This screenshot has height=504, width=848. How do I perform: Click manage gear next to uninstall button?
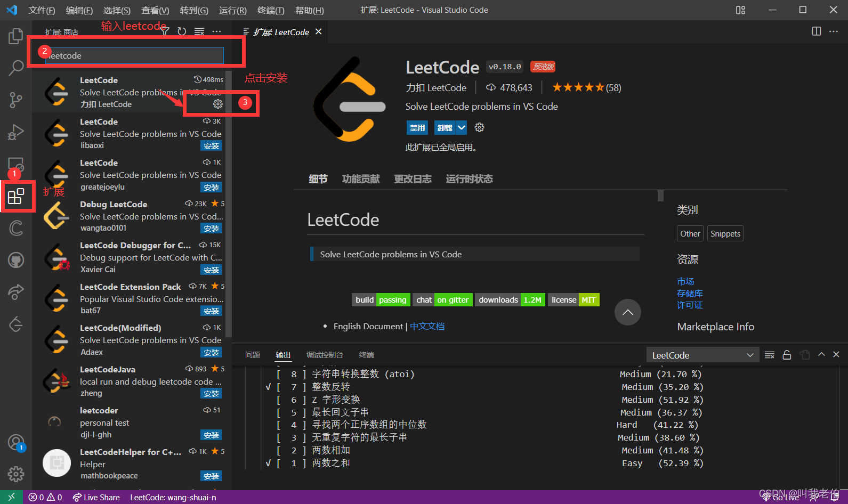click(x=480, y=127)
